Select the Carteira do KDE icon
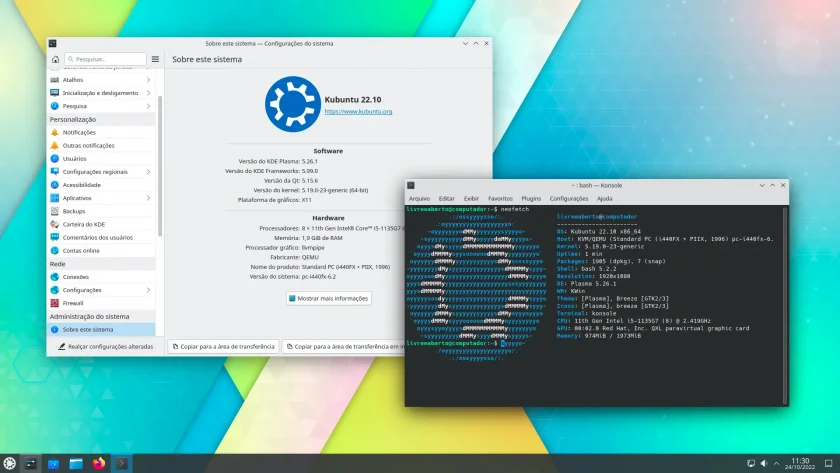Image resolution: width=840 pixels, height=473 pixels. (x=55, y=224)
